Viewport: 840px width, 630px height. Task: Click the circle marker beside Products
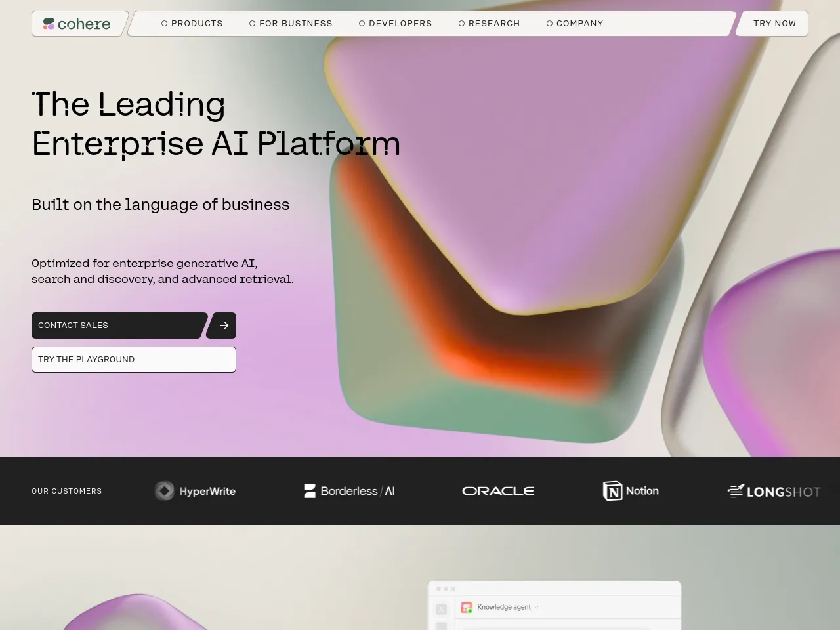point(165,24)
